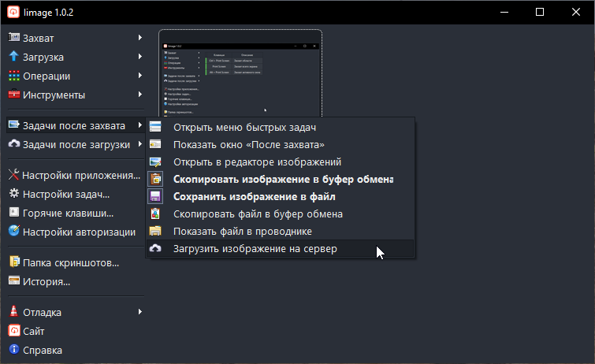This screenshot has width=595, height=364.
Task: Select Скопировать файл в буфер обмена
Action: point(280,214)
